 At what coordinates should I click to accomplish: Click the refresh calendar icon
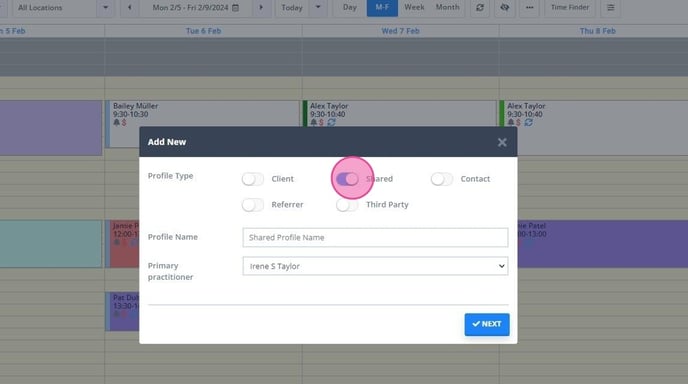click(x=480, y=7)
